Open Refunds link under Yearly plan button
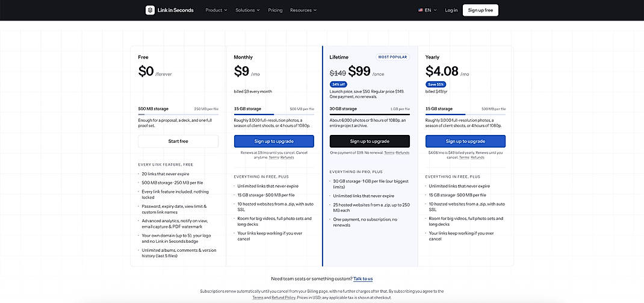The image size is (644, 303). point(478,157)
